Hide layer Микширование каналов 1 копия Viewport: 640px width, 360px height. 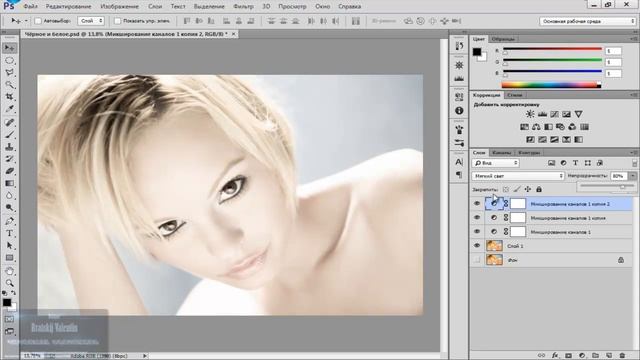pos(477,218)
